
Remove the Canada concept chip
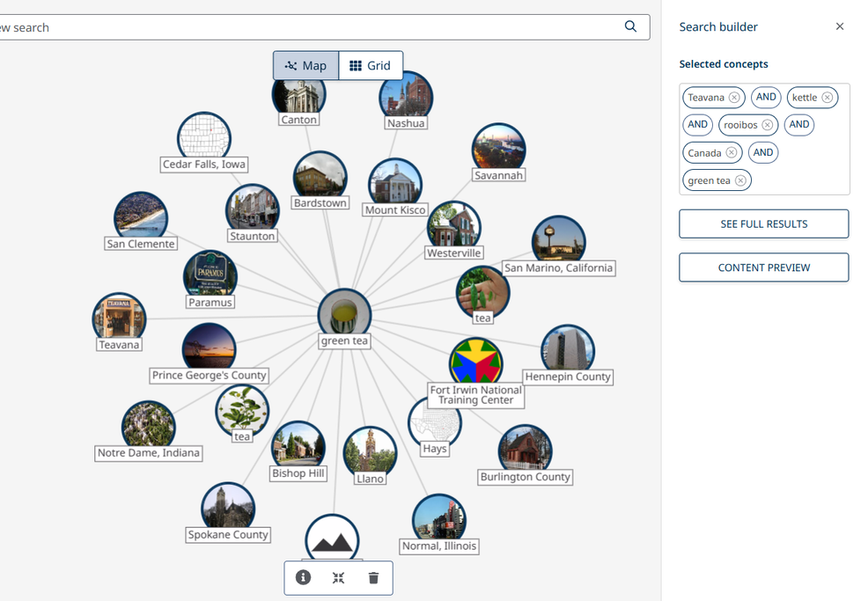pos(732,153)
